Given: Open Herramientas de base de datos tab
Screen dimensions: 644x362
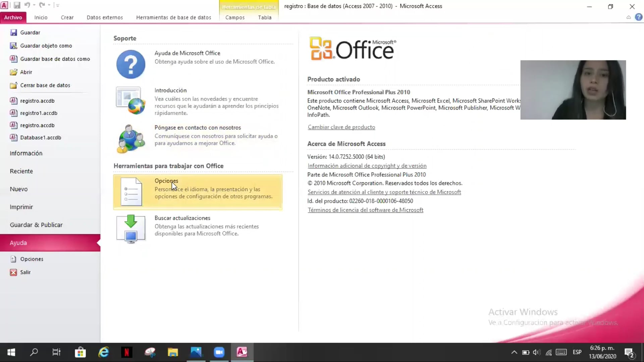Looking at the screenshot, I should [x=174, y=17].
